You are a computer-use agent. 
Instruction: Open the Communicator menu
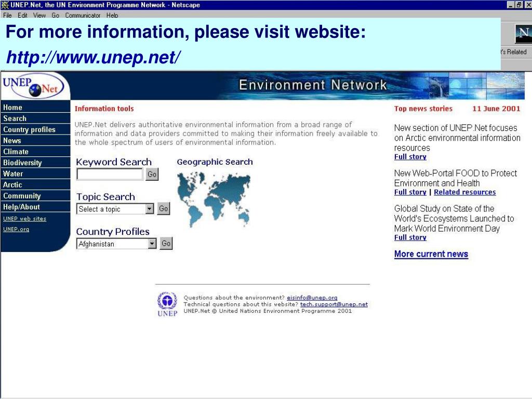pyautogui.click(x=83, y=15)
